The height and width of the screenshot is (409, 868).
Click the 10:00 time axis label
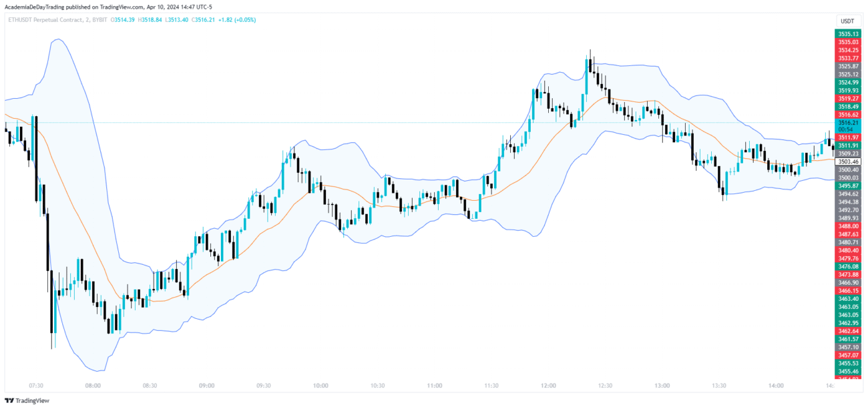(320, 386)
